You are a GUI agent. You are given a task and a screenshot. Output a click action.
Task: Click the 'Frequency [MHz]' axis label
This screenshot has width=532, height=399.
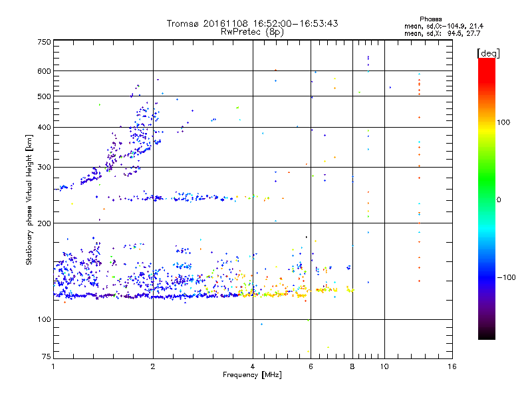point(252,375)
